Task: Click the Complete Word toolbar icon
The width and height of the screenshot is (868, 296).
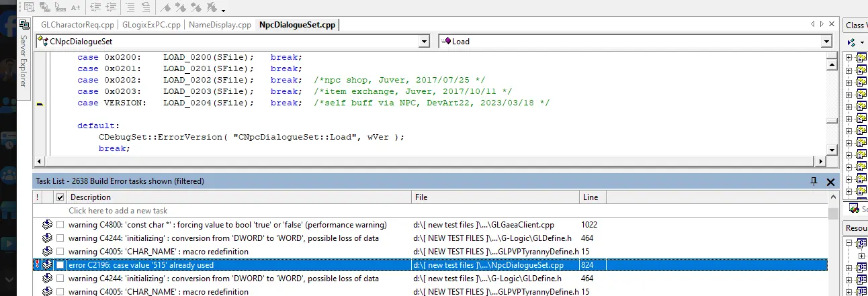Action: point(76,8)
